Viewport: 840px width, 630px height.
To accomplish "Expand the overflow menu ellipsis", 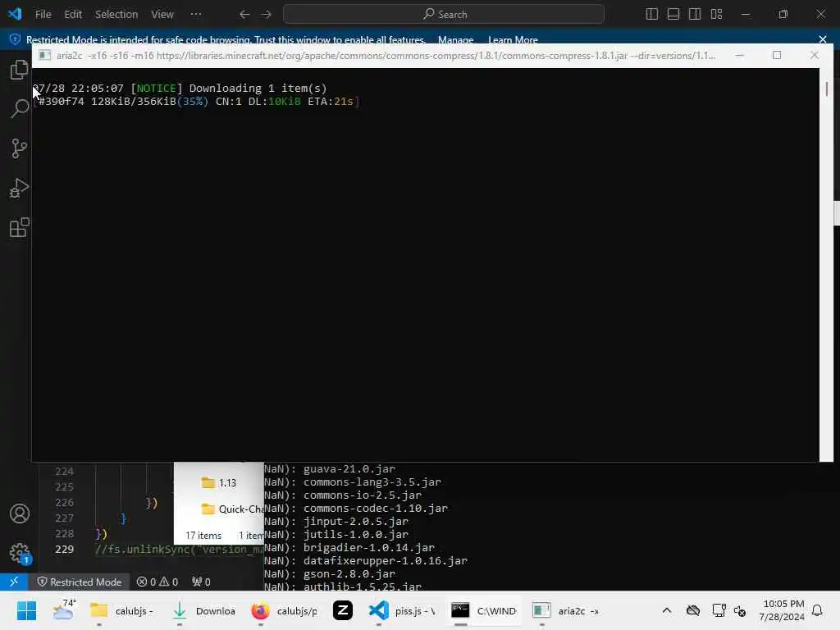I will (x=196, y=15).
